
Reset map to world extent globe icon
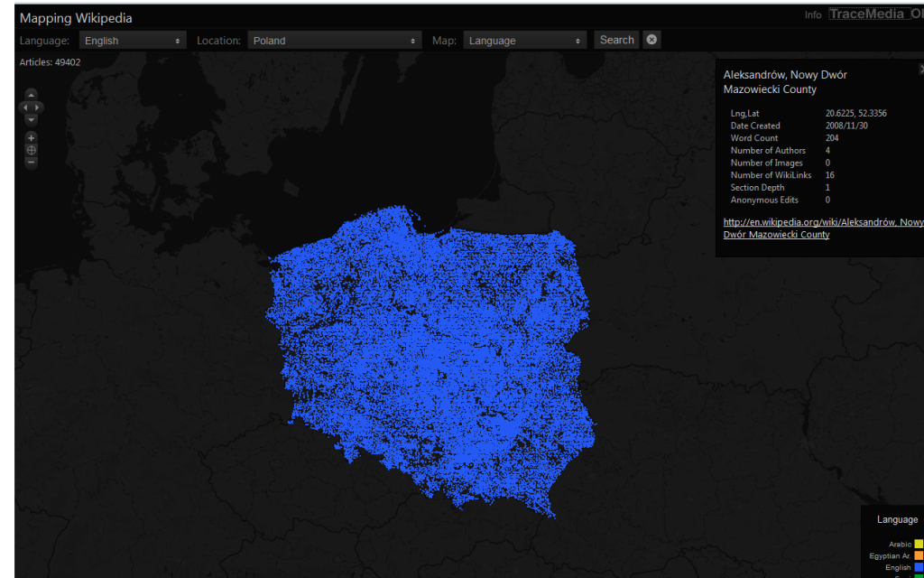[x=32, y=150]
